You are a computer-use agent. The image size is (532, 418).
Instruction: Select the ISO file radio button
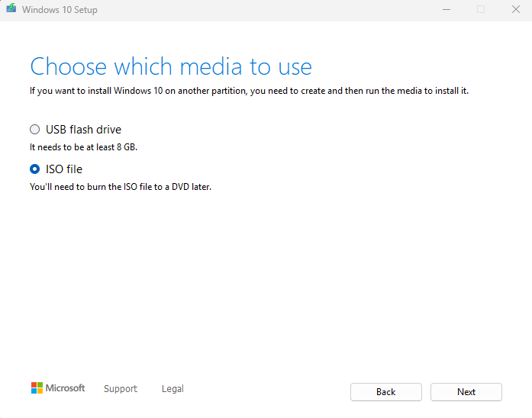34,169
